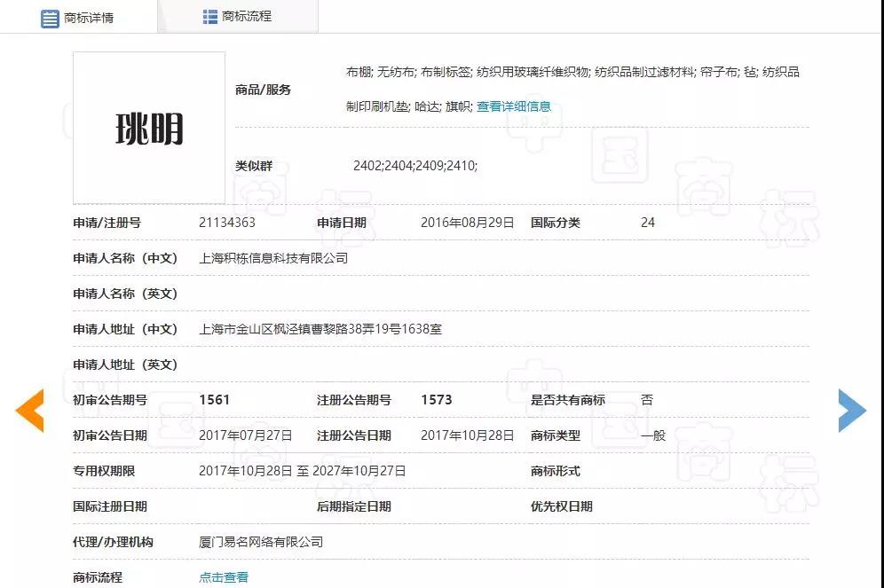Switch to the 商标详情 tab
Screen dimensions: 884x588
pos(89,16)
